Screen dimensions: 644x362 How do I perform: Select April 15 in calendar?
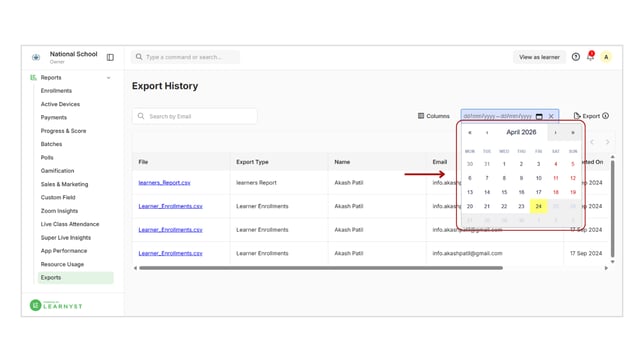(x=504, y=192)
